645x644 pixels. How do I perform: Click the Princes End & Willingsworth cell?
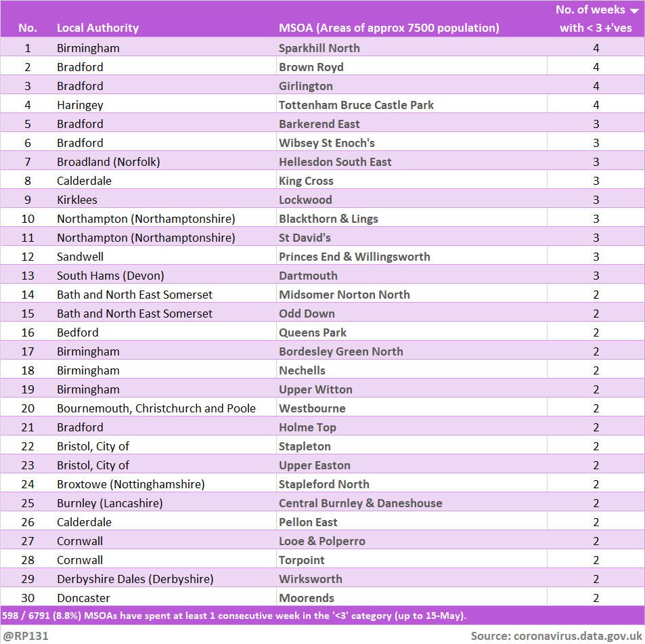pyautogui.click(x=354, y=257)
